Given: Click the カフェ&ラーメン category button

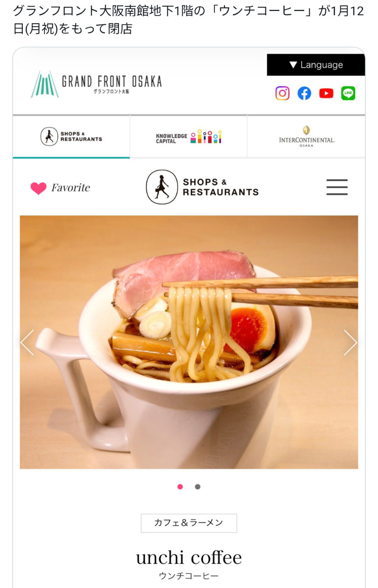Looking at the screenshot, I should coord(189,523).
